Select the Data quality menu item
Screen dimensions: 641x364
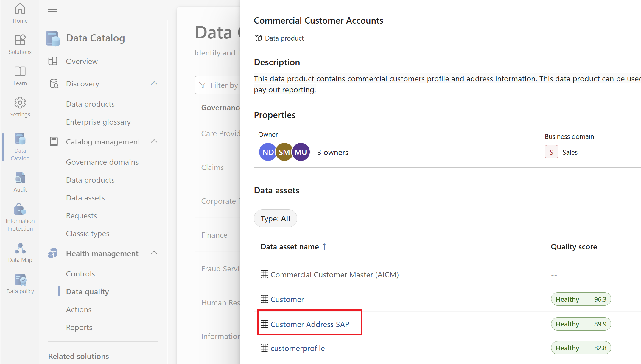point(88,291)
